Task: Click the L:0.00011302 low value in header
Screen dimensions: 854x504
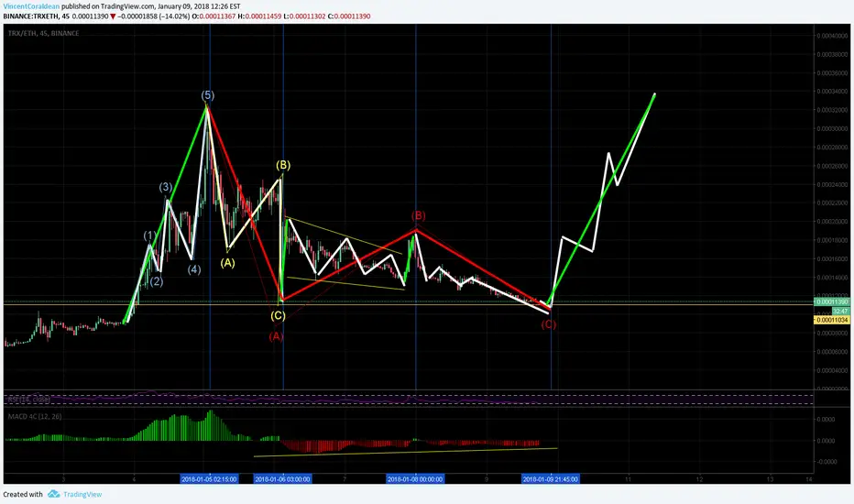Action: tap(304, 16)
